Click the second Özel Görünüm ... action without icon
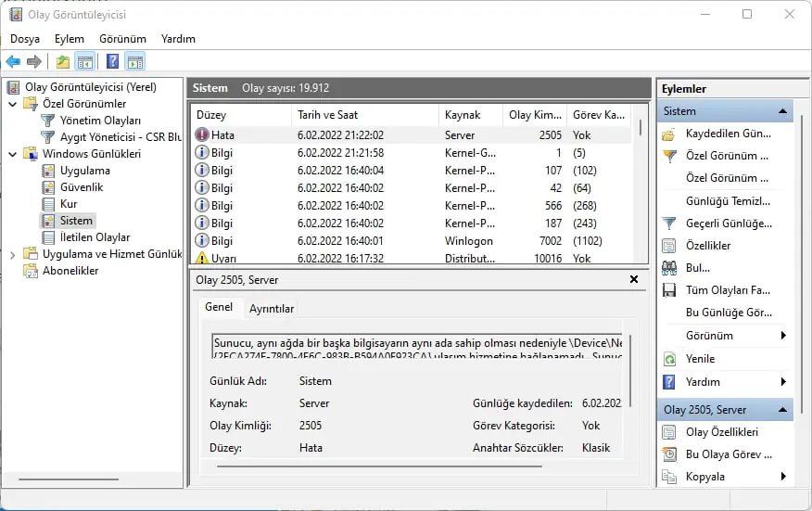Image resolution: width=812 pixels, height=511 pixels. [x=727, y=178]
